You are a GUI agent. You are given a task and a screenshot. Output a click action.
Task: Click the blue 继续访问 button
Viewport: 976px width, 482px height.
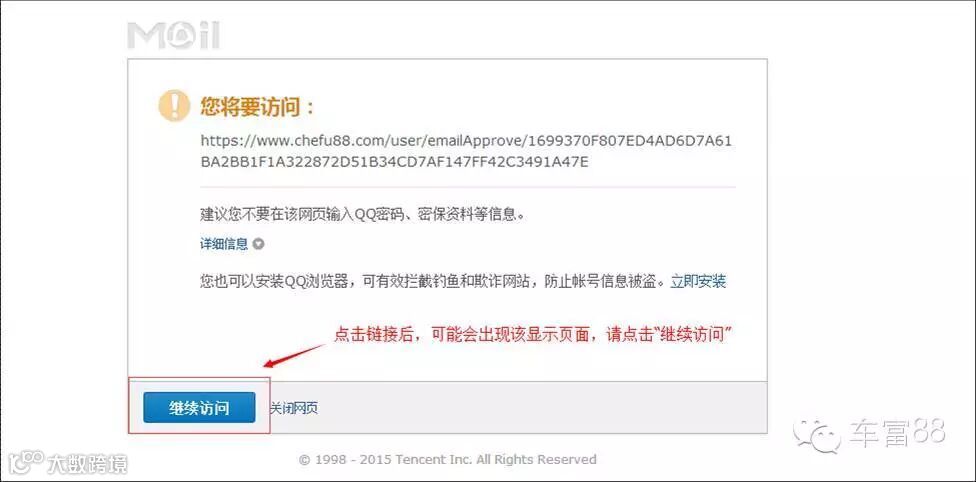click(199, 408)
